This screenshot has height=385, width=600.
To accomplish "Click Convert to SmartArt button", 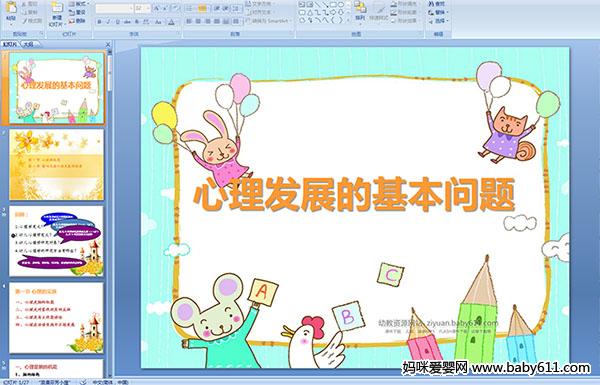I will click(x=269, y=21).
